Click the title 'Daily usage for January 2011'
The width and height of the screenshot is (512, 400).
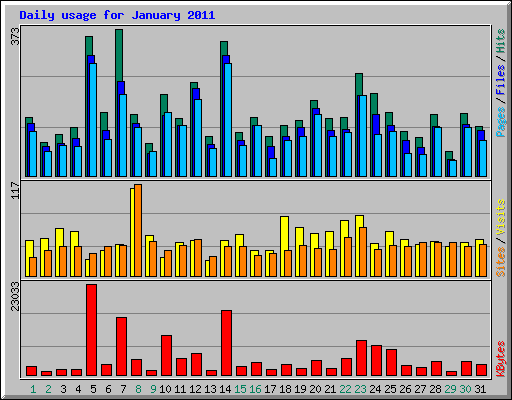[117, 15]
